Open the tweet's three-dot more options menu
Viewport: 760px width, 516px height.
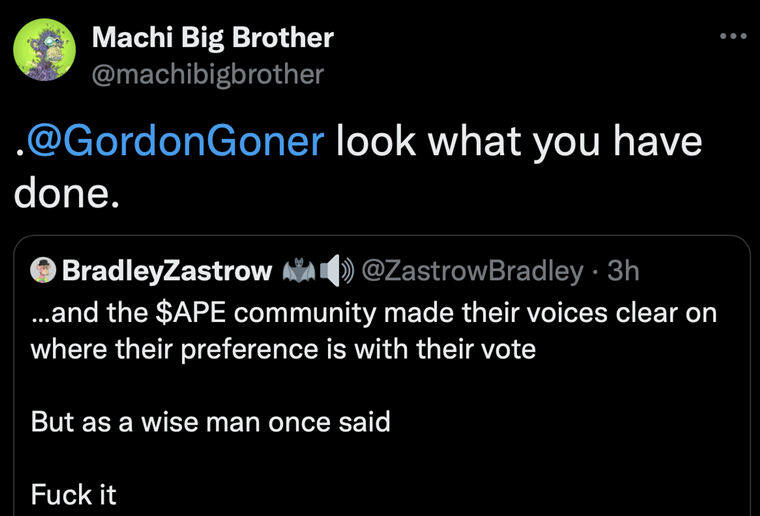[x=733, y=36]
